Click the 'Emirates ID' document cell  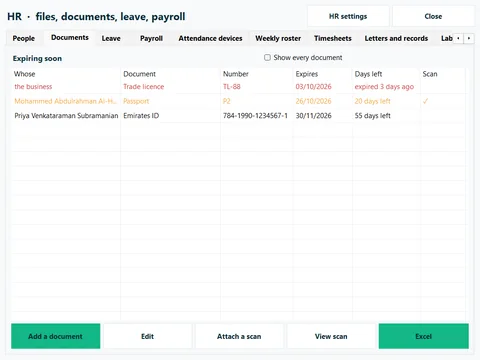[141, 116]
